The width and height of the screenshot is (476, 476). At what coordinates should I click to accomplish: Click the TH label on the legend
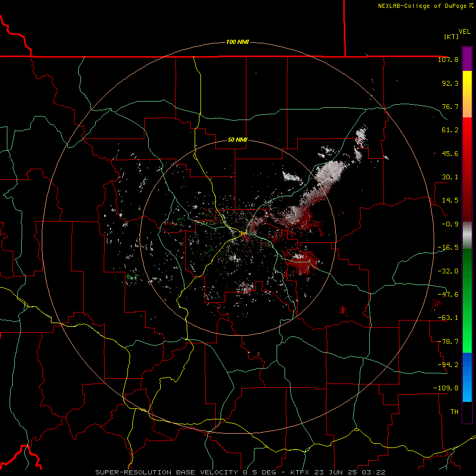pyautogui.click(x=454, y=412)
